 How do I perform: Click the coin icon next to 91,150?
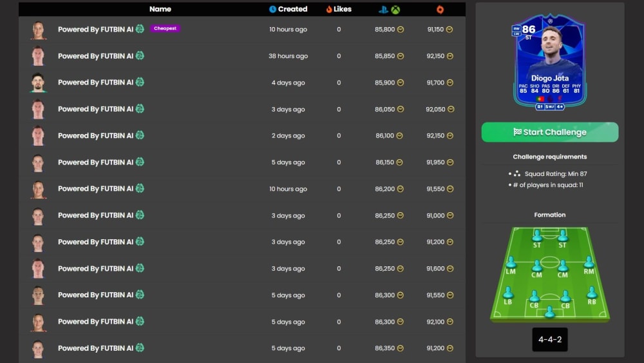tap(450, 30)
